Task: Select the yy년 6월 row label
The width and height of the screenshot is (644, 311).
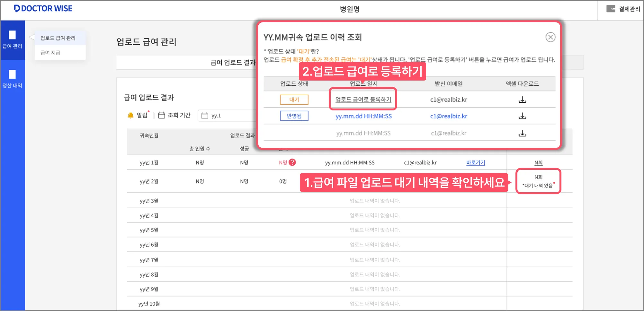Action: (x=149, y=245)
